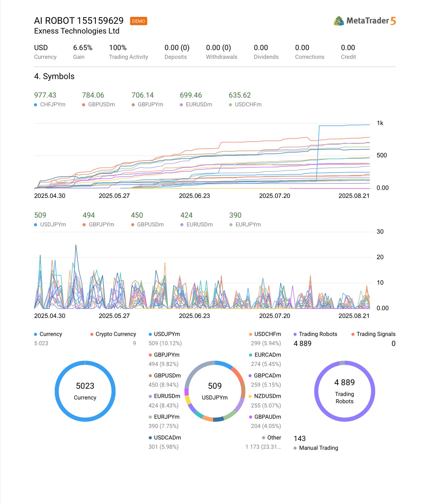
Task: Click the purple ring of the Trading Robots donut
Action: pos(316,391)
